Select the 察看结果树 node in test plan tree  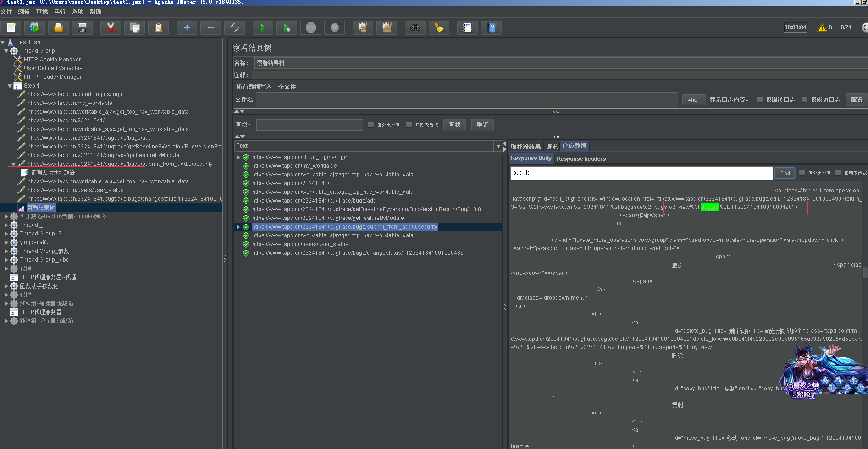(41, 208)
